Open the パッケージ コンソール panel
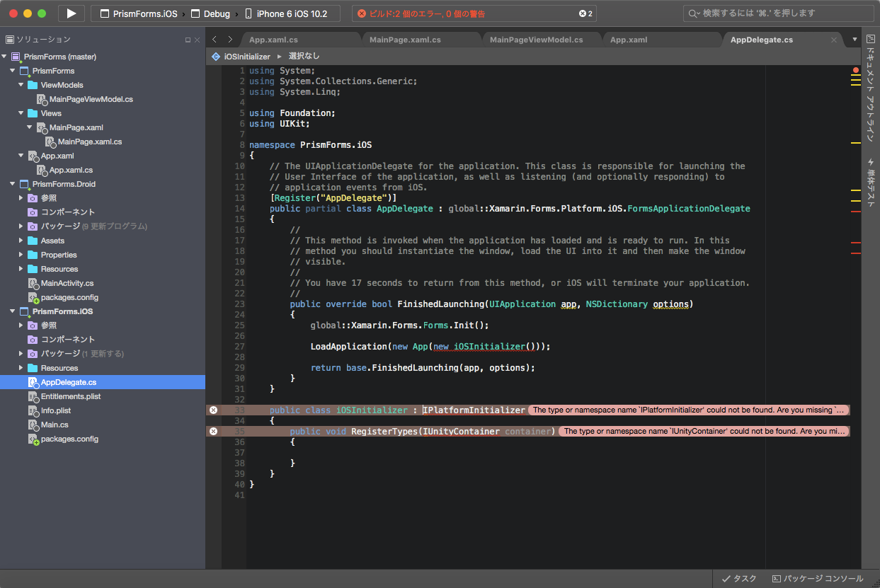 click(x=818, y=578)
